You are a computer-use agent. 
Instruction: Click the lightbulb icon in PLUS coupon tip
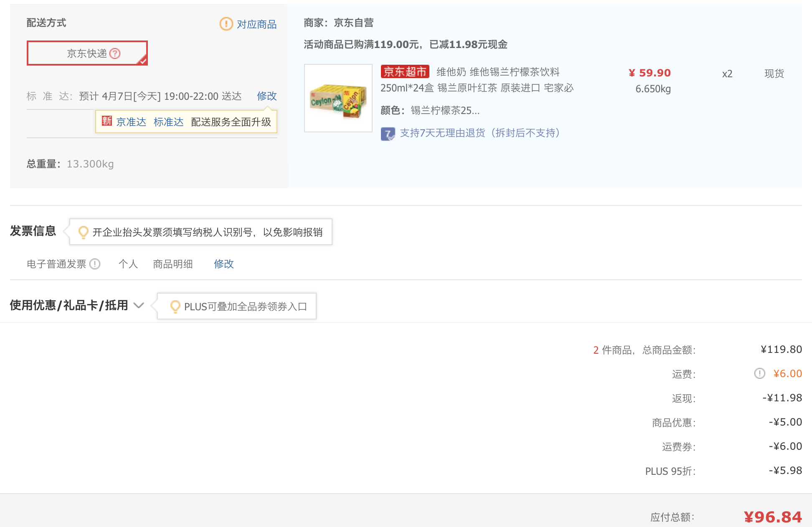tap(175, 307)
